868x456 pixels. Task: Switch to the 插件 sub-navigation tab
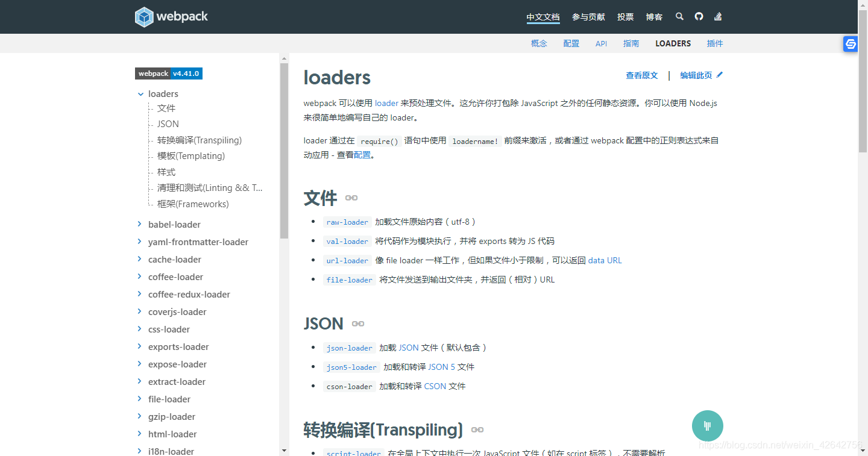click(715, 43)
